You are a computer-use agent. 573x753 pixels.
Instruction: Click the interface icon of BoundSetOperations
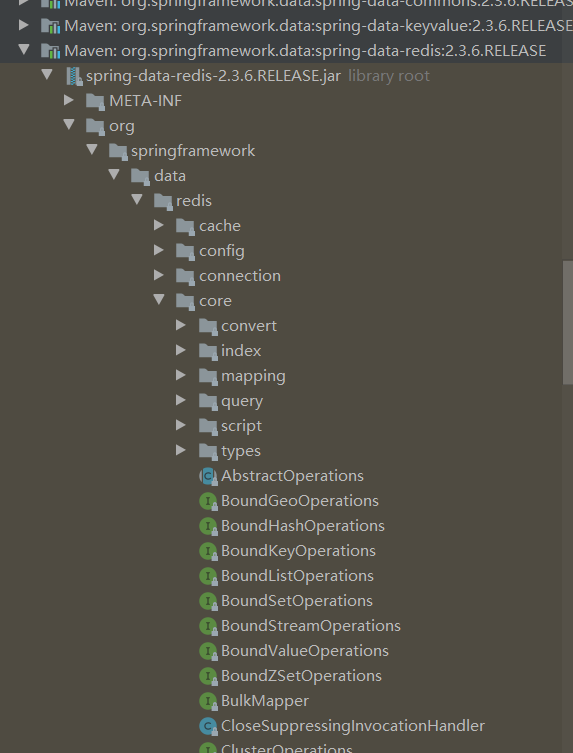point(208,601)
